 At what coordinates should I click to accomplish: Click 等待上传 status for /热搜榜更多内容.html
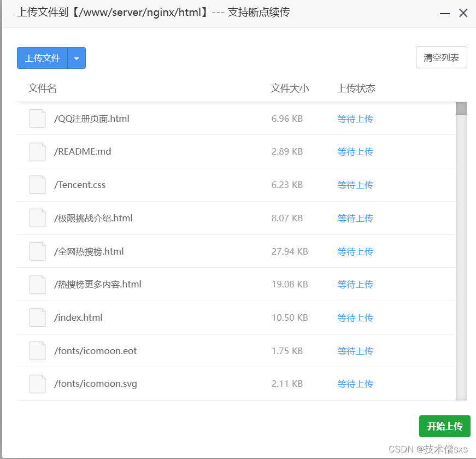point(355,285)
